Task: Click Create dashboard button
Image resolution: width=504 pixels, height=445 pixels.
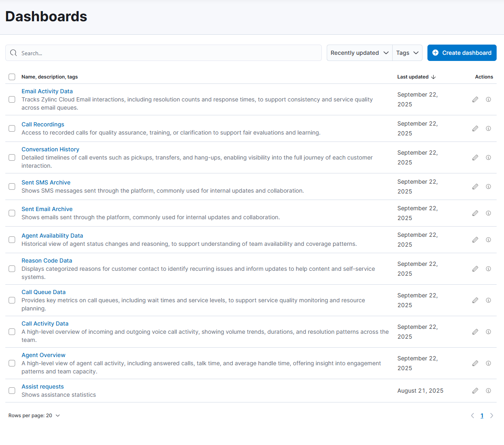Action: (462, 53)
